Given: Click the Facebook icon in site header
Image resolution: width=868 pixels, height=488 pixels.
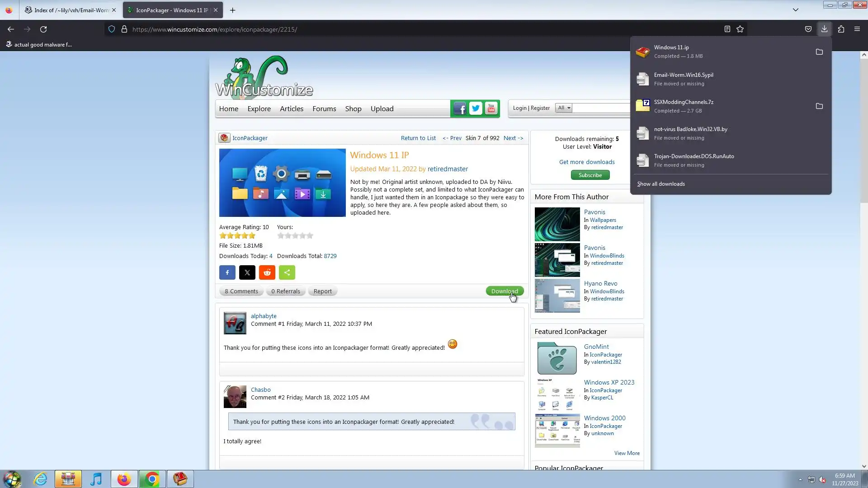Looking at the screenshot, I should [x=459, y=108].
